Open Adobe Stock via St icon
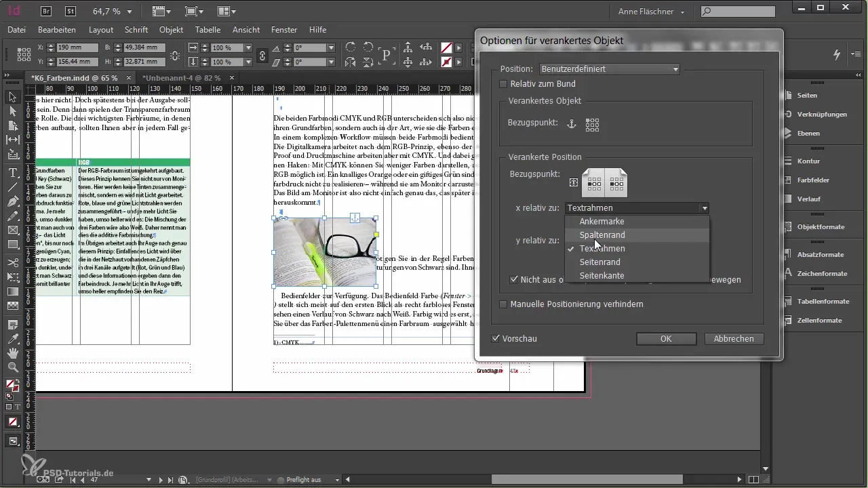 (71, 11)
